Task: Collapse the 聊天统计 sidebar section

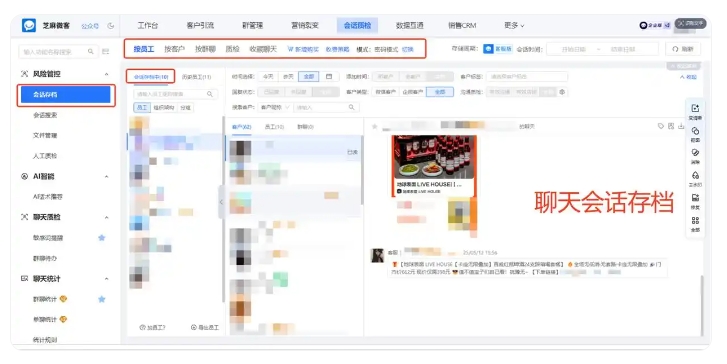Action: [107, 279]
